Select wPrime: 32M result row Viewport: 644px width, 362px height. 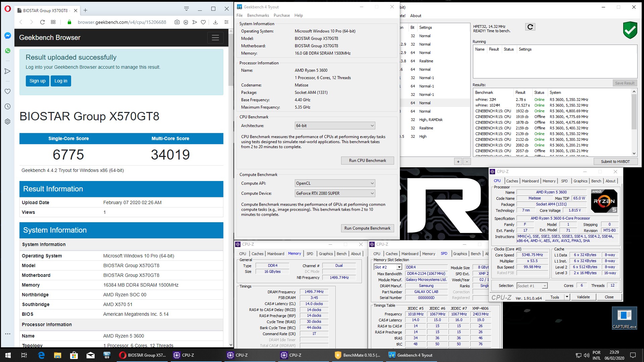pyautogui.click(x=552, y=100)
